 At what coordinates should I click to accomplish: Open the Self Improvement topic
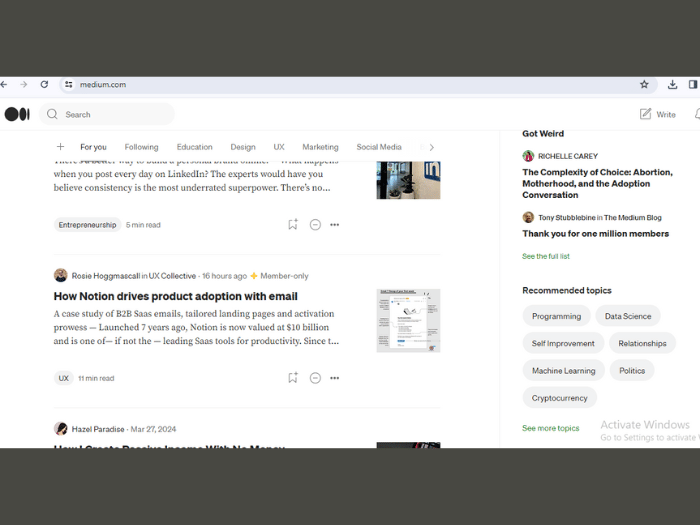tap(563, 343)
